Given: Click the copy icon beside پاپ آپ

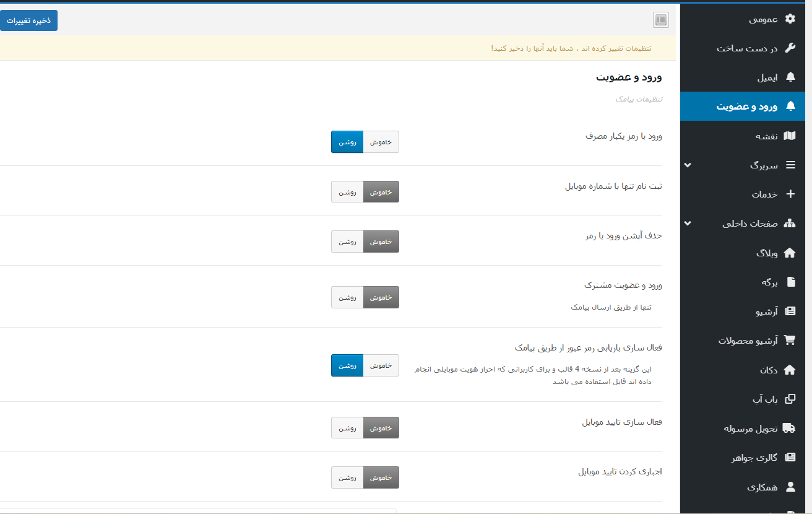Looking at the screenshot, I should [x=790, y=399].
